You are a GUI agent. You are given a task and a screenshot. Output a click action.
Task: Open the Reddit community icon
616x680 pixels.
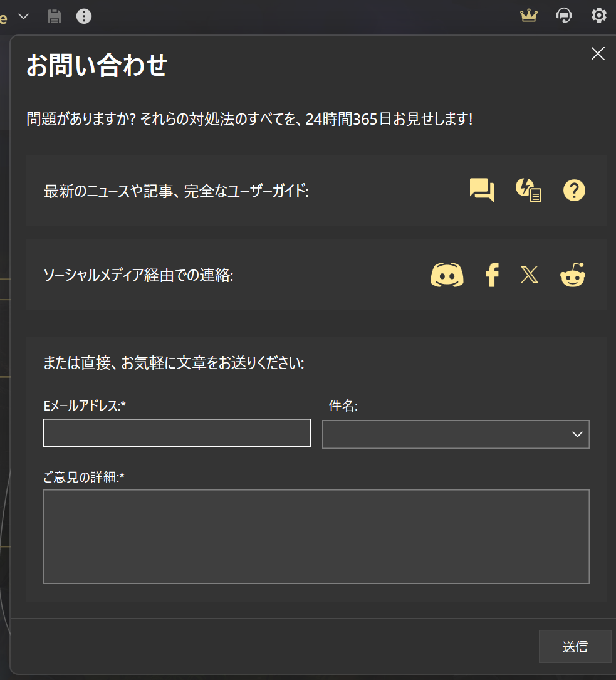[x=572, y=275]
